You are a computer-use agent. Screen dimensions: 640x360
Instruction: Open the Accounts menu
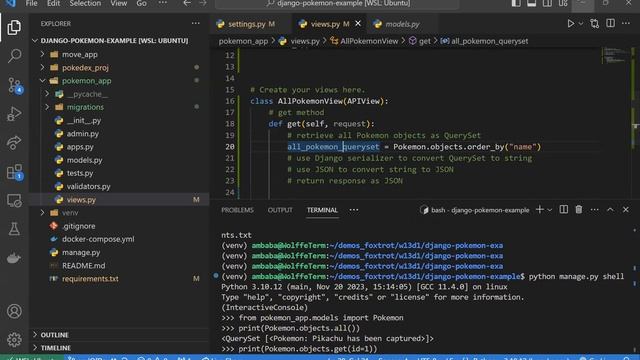14,311
